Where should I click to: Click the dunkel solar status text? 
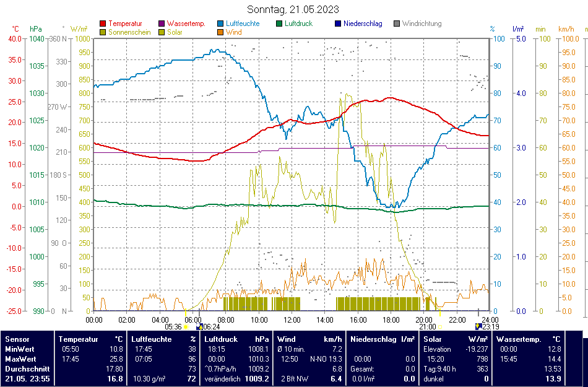coord(433,379)
